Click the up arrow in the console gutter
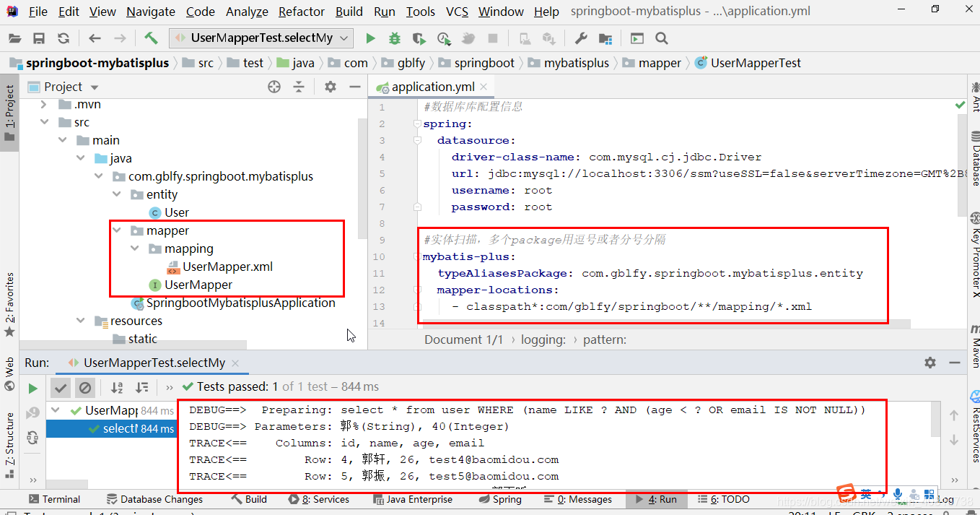 click(954, 415)
